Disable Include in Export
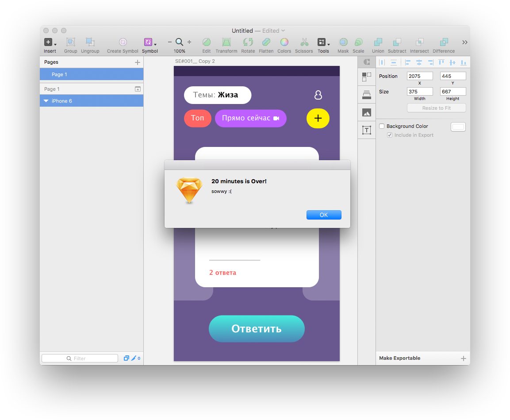 [x=390, y=135]
